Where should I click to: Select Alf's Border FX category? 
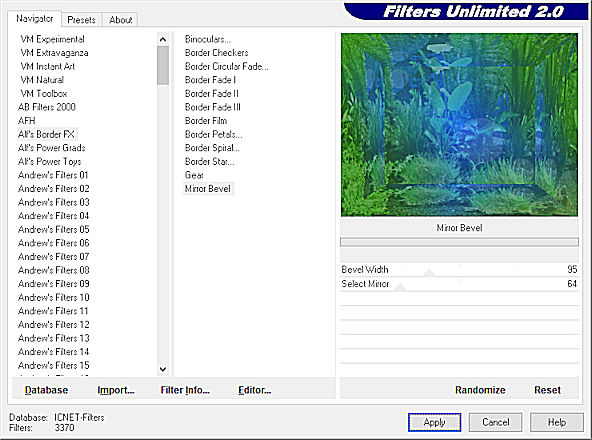click(x=47, y=134)
